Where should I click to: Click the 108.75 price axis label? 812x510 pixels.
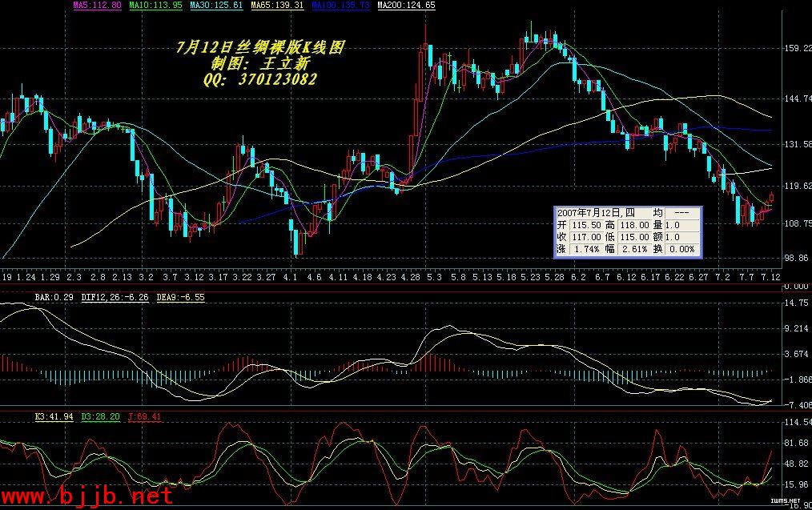point(798,223)
